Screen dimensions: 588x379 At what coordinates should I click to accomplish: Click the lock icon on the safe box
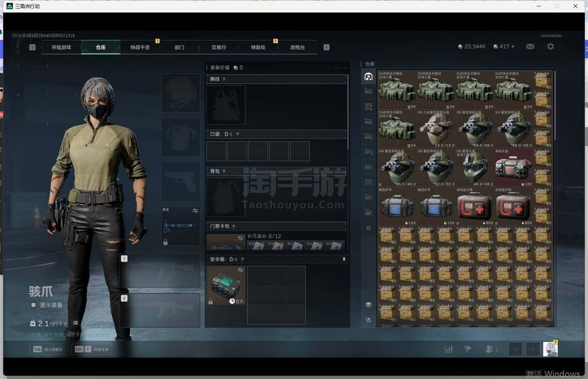(x=210, y=301)
